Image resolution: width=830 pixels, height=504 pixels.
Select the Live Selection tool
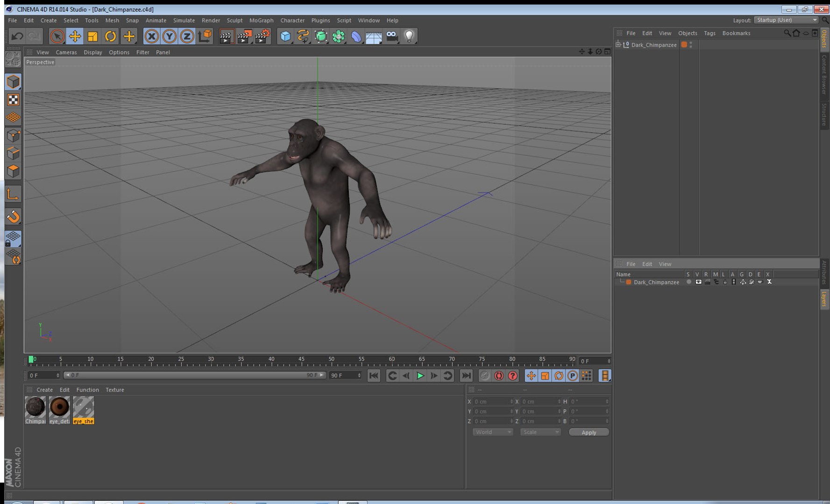(57, 36)
